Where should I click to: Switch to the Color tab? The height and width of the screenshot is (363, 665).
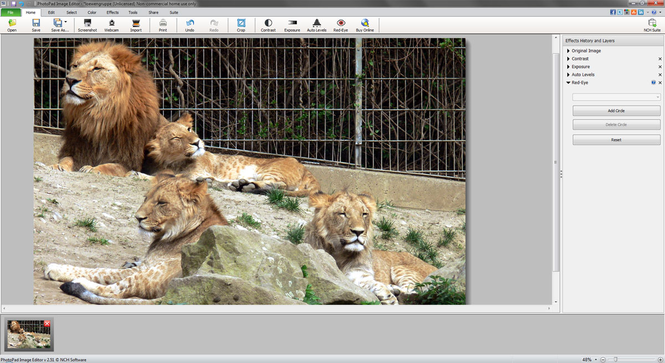tap(92, 12)
